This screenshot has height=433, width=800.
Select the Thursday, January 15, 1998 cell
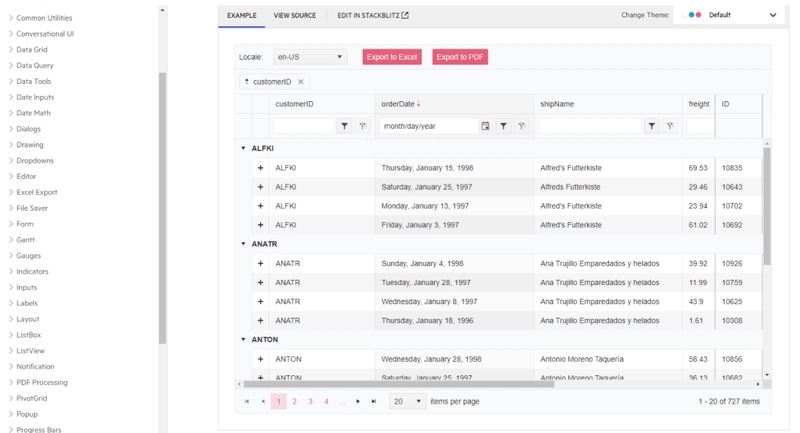(x=454, y=168)
